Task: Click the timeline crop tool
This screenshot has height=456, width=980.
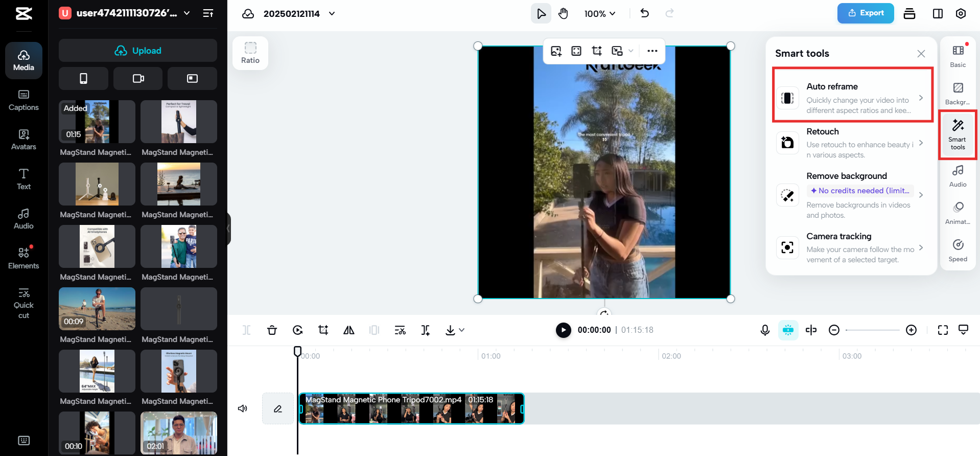Action: (x=323, y=330)
